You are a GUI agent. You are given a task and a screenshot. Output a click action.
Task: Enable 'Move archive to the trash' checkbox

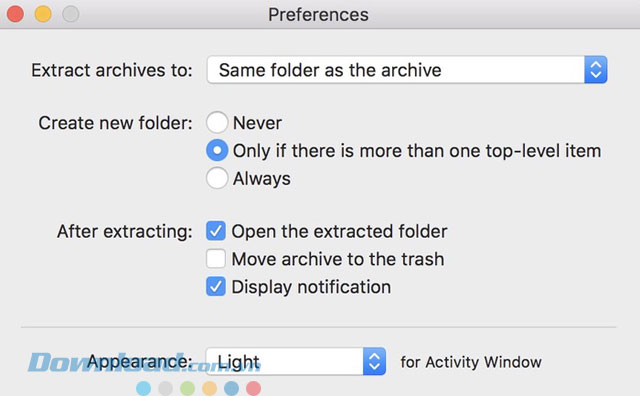click(216, 259)
